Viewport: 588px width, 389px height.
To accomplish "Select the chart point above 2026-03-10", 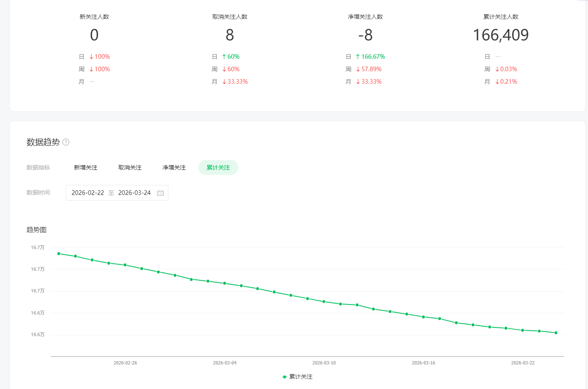I will pyautogui.click(x=324, y=302).
